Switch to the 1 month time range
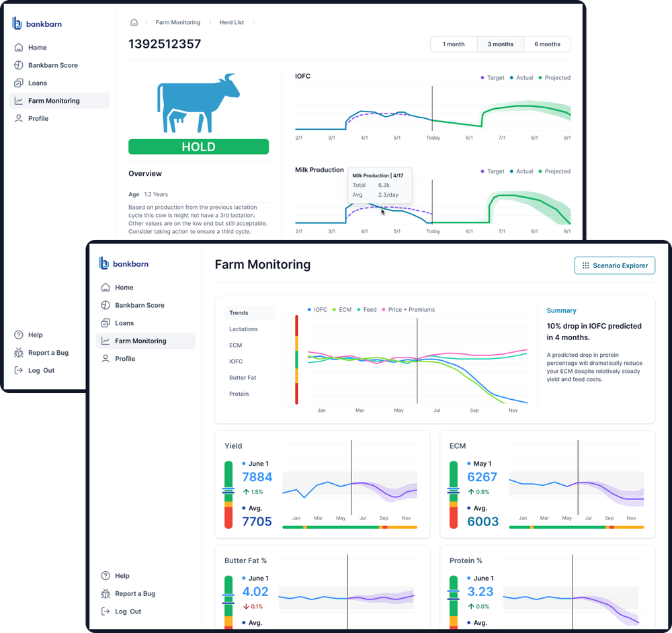This screenshot has height=633, width=672. tap(454, 44)
